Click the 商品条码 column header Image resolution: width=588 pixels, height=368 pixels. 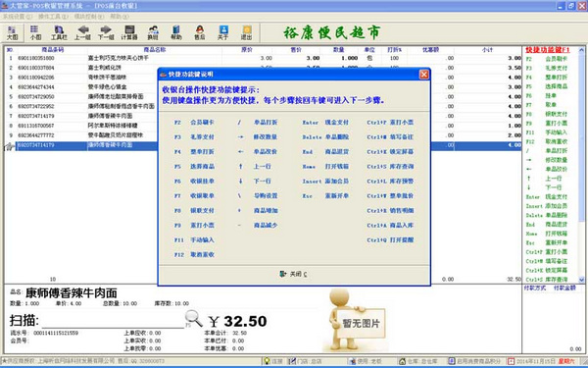53,50
